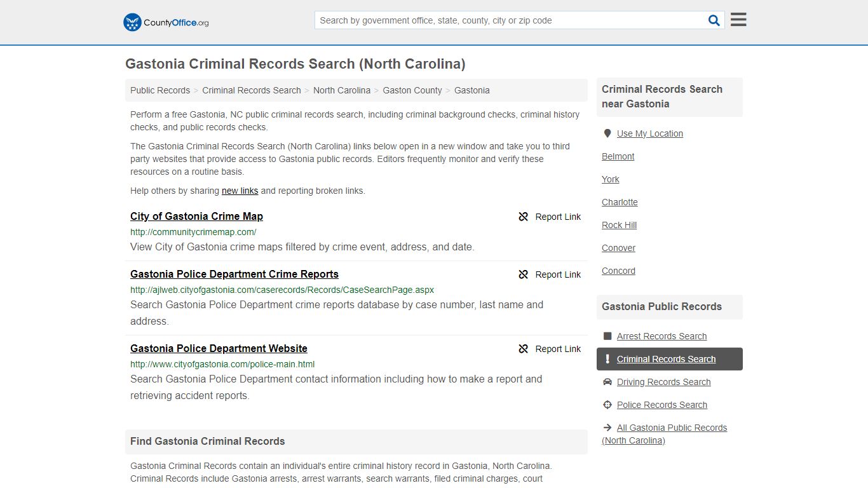Image resolution: width=868 pixels, height=488 pixels.
Task: Click the broken-link icon for Police Department Crime Reports
Action: click(524, 274)
